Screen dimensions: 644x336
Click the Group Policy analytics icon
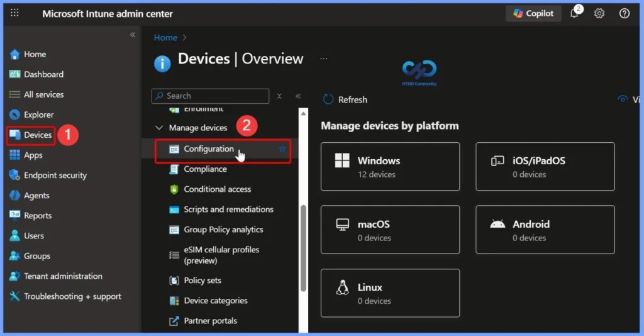[x=174, y=230]
